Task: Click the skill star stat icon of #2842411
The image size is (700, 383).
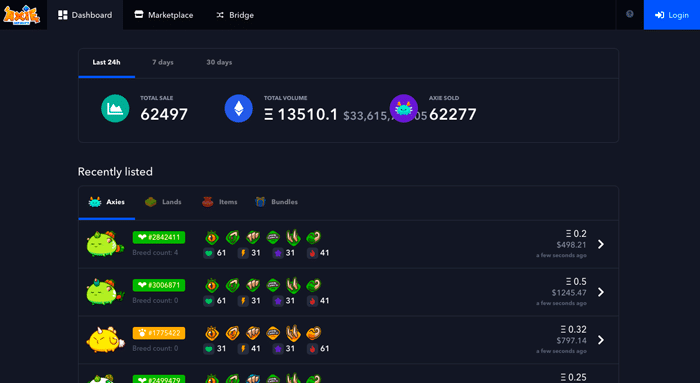Action: tap(278, 253)
